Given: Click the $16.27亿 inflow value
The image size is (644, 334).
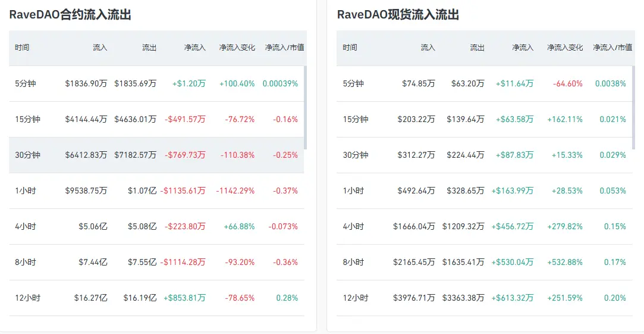Looking at the screenshot, I should 91,298.
